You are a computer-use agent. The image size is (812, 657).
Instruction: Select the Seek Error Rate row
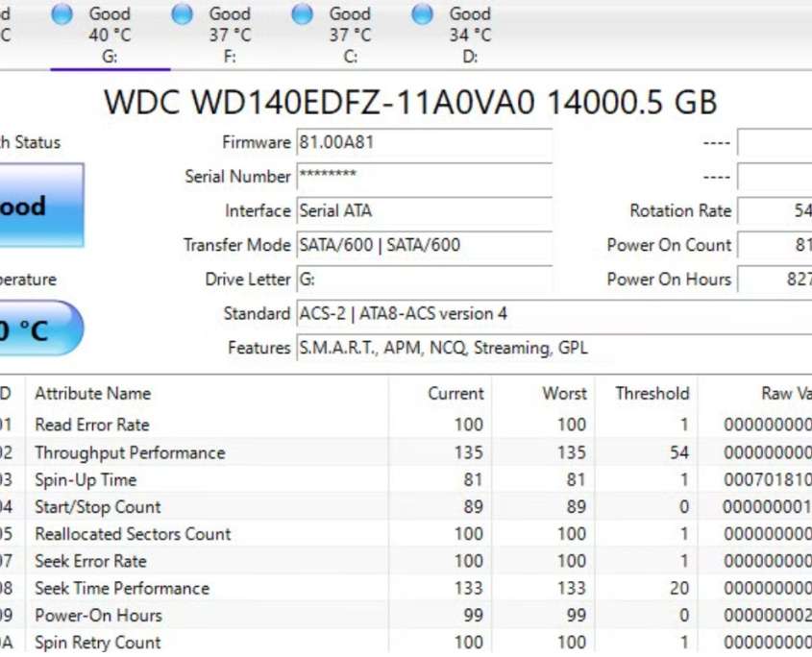(406, 561)
